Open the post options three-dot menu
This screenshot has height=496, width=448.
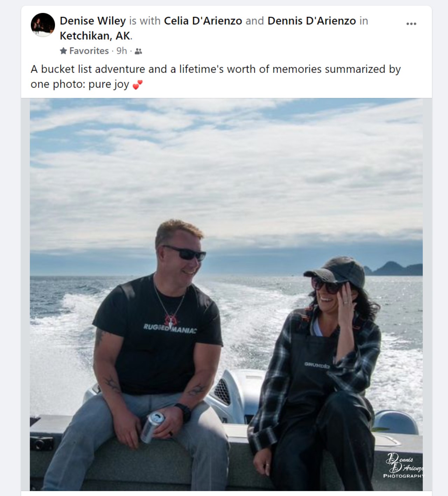[x=411, y=24]
